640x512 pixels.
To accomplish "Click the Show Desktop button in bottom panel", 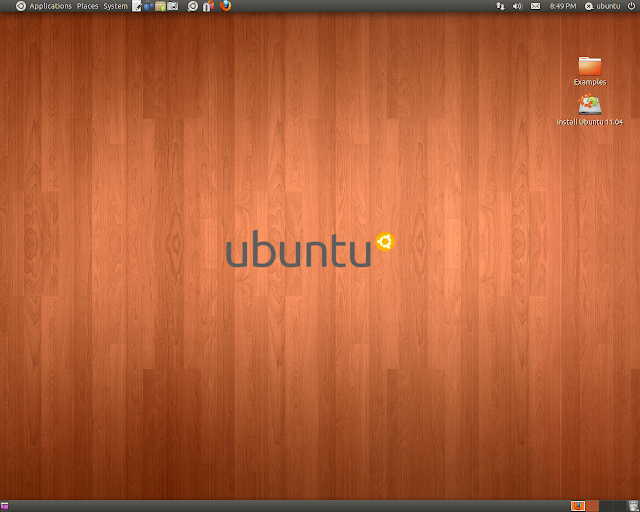I will point(4,506).
